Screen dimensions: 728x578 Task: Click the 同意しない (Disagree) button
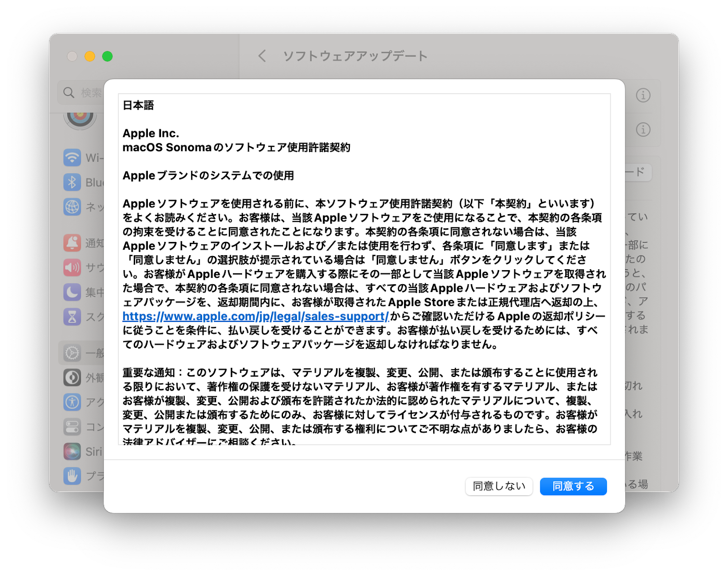click(x=499, y=486)
